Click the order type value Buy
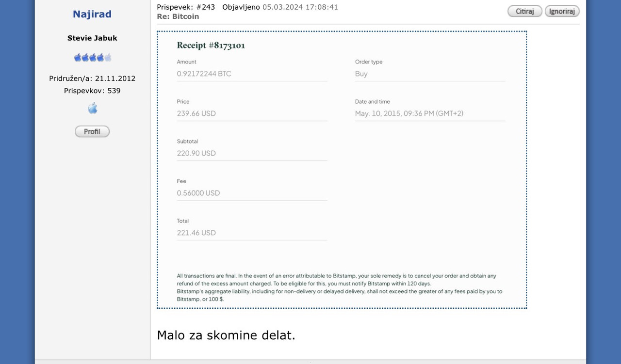Image resolution: width=621 pixels, height=364 pixels. [361, 74]
